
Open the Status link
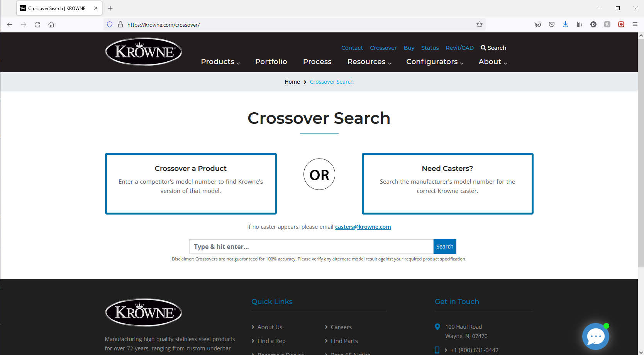(x=430, y=48)
